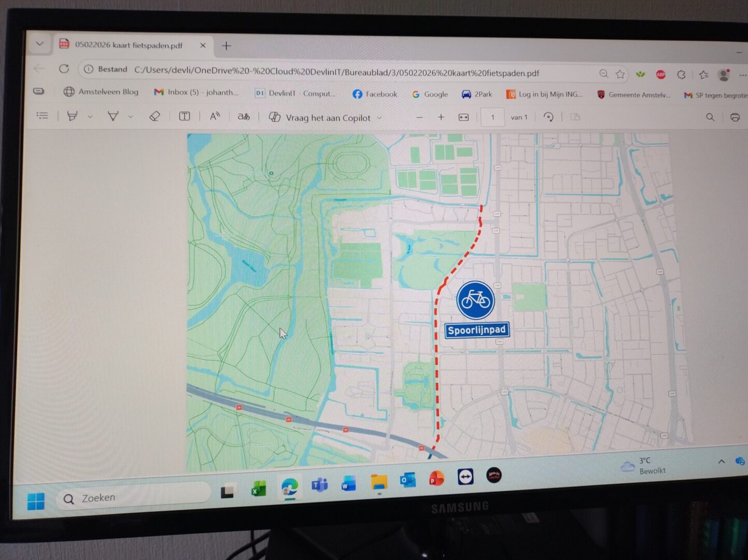Open the Facebook bookmark
The width and height of the screenshot is (748, 560).
(x=375, y=94)
